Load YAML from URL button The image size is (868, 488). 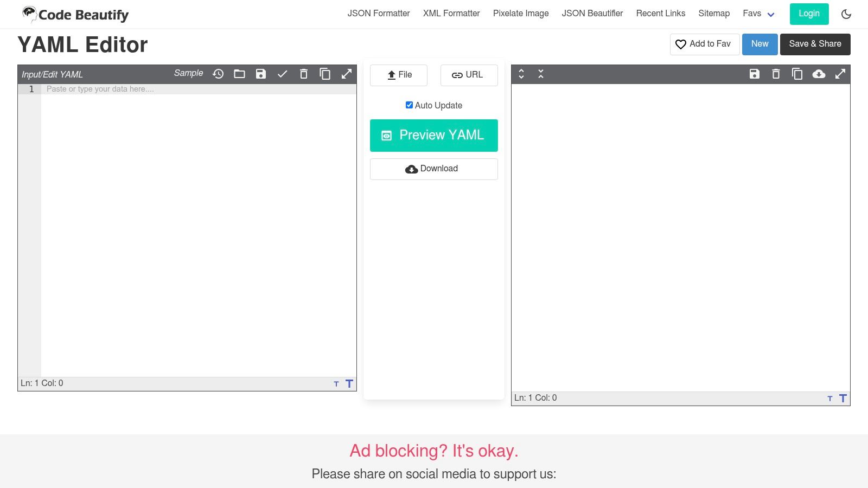(x=469, y=75)
